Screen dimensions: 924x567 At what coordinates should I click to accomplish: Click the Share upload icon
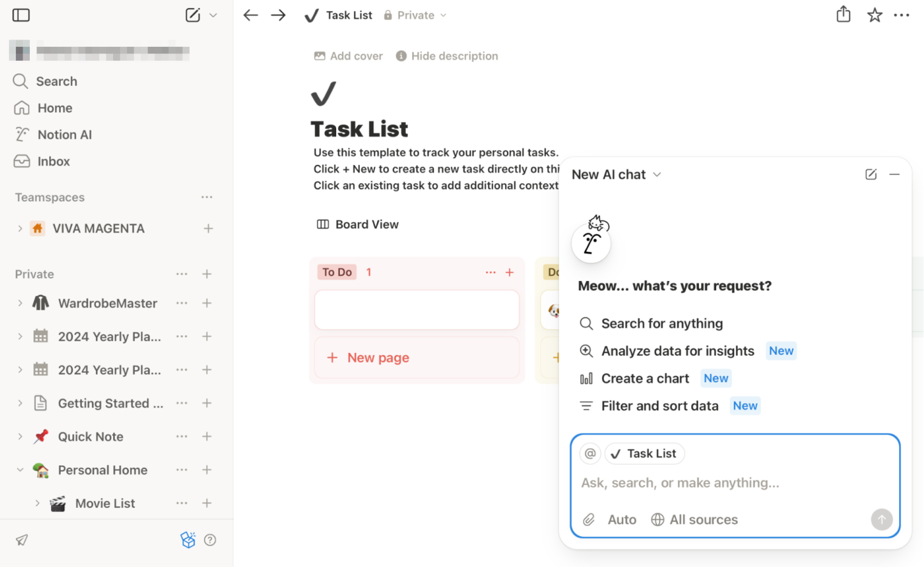pyautogui.click(x=843, y=15)
